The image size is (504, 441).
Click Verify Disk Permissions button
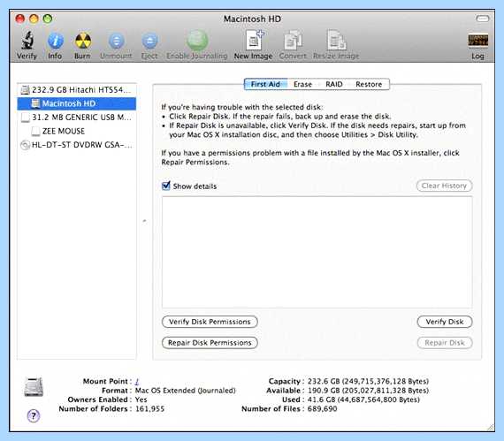pyautogui.click(x=210, y=322)
